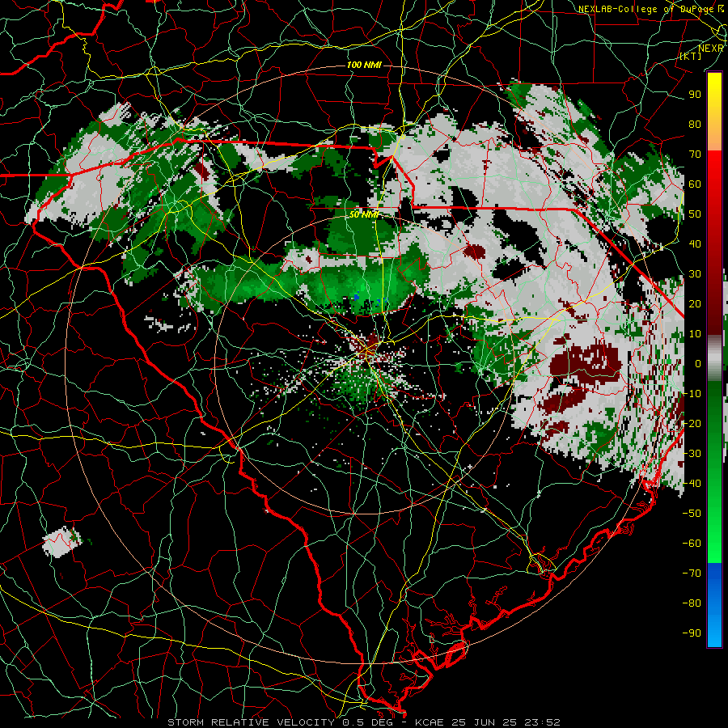The width and height of the screenshot is (728, 728).
Task: Click the 30 value on velocity scale
Action: tap(695, 274)
